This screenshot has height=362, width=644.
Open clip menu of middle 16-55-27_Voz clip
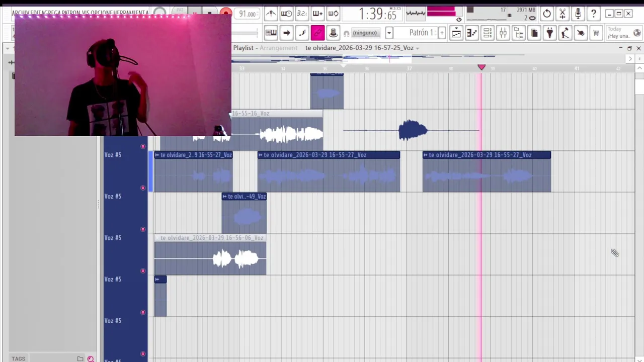[261, 155]
